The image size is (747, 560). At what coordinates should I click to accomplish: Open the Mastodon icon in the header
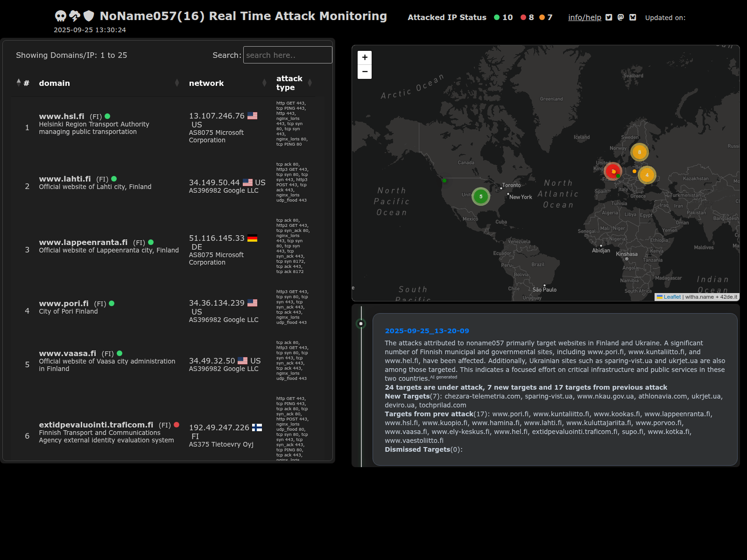coord(620,17)
